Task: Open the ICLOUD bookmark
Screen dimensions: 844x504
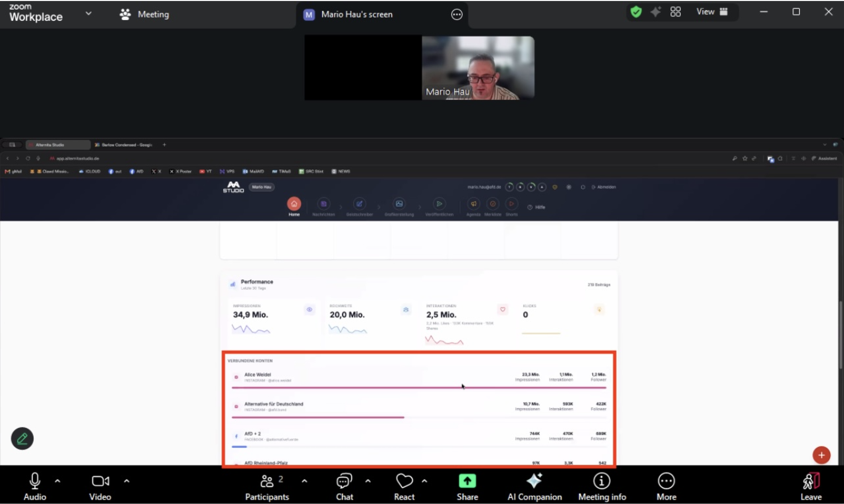Action: [90, 171]
